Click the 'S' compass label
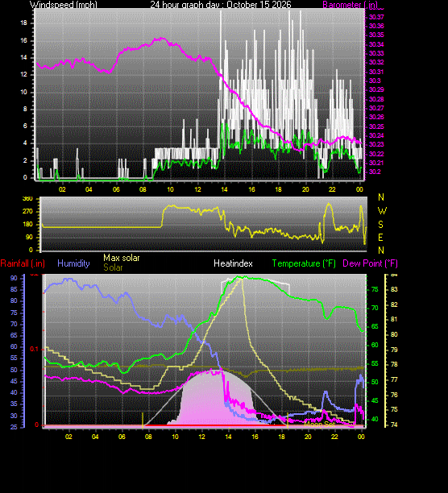448x493 pixels. click(381, 225)
